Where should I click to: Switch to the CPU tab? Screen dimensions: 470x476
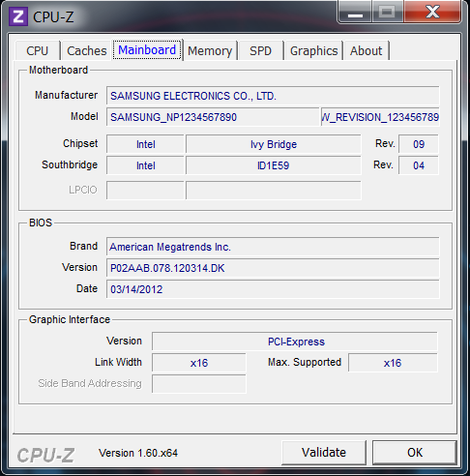point(38,50)
